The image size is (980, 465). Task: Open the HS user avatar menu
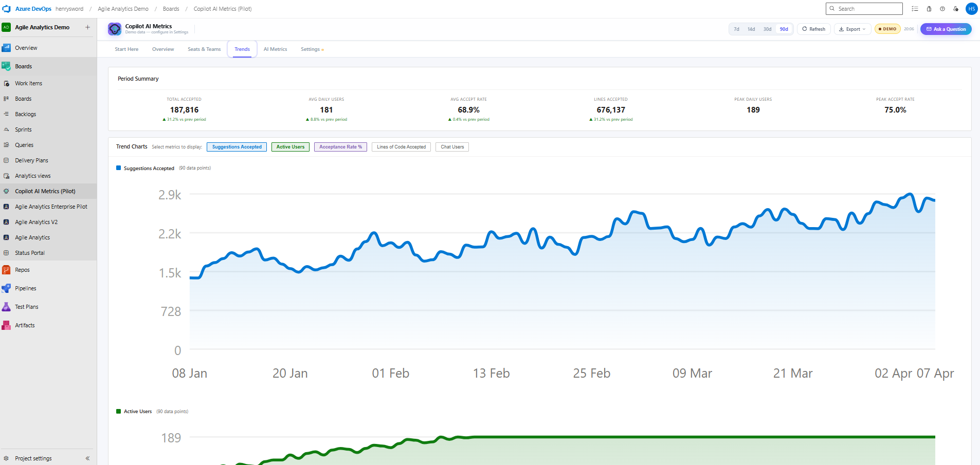tap(971, 9)
